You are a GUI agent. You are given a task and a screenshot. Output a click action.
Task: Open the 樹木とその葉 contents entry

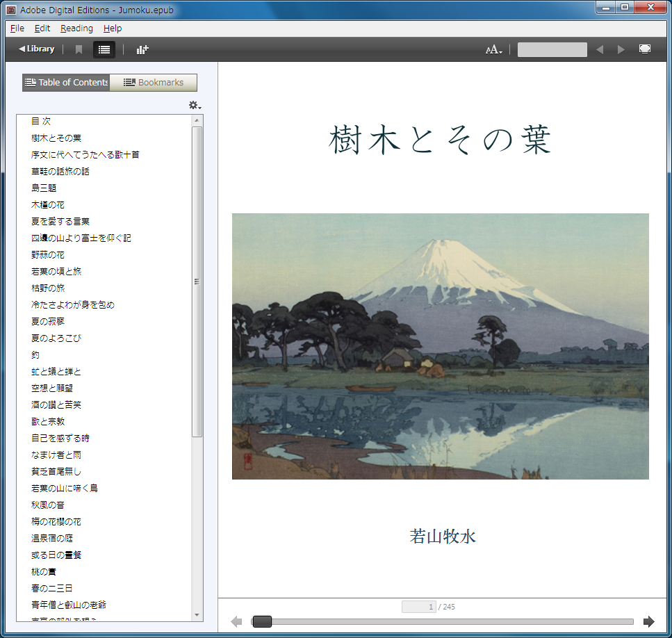point(56,138)
